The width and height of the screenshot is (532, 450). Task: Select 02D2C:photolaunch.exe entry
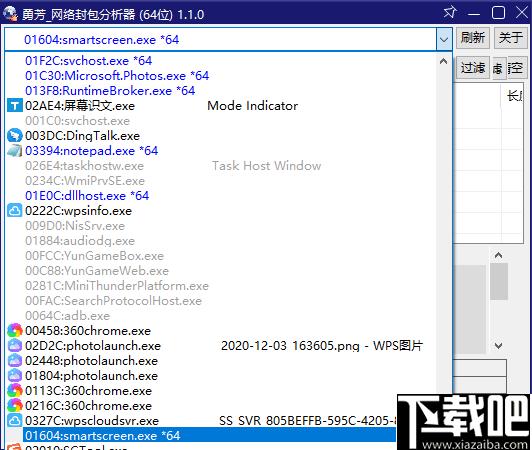(221, 345)
